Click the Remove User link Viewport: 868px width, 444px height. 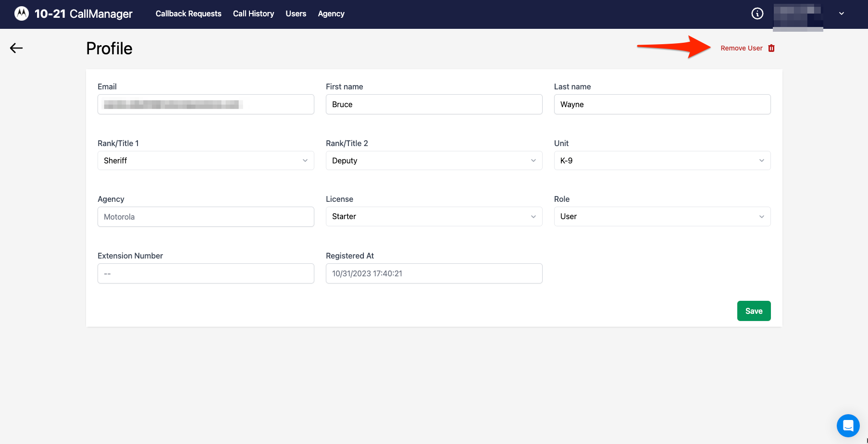[x=741, y=48]
